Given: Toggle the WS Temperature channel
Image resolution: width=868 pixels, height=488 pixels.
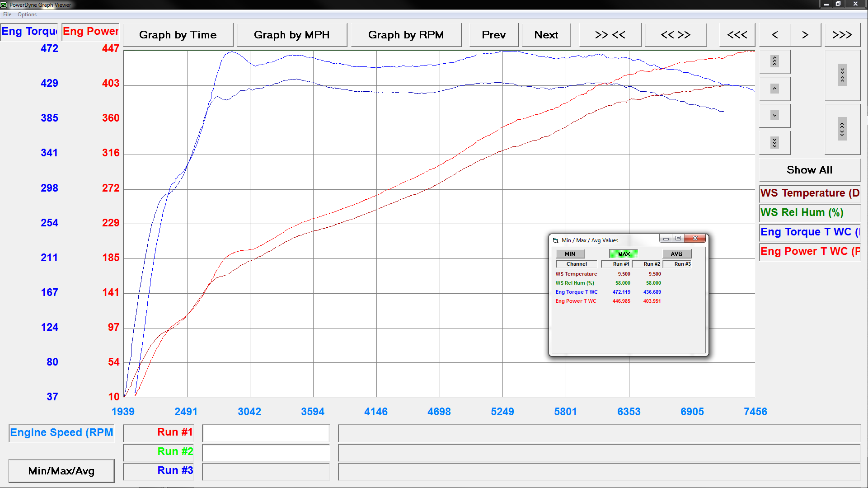Looking at the screenshot, I should pyautogui.click(x=810, y=193).
